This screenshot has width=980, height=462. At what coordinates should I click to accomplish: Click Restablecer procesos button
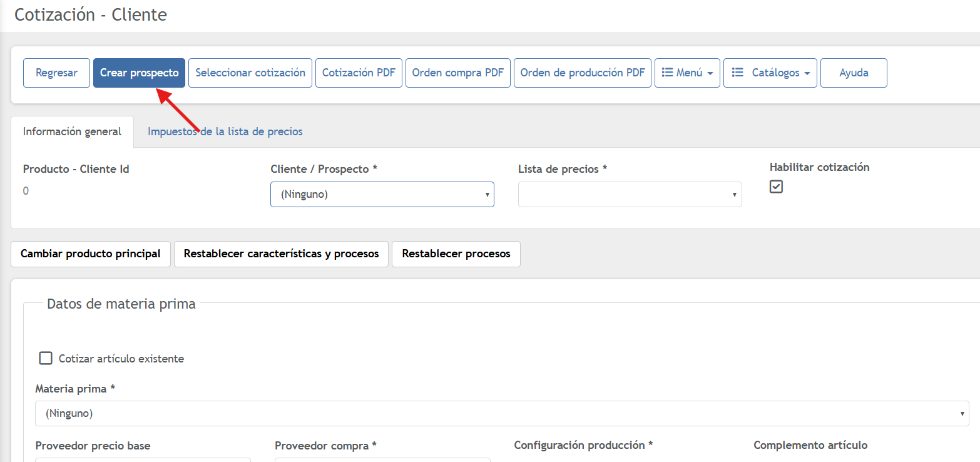click(x=456, y=254)
